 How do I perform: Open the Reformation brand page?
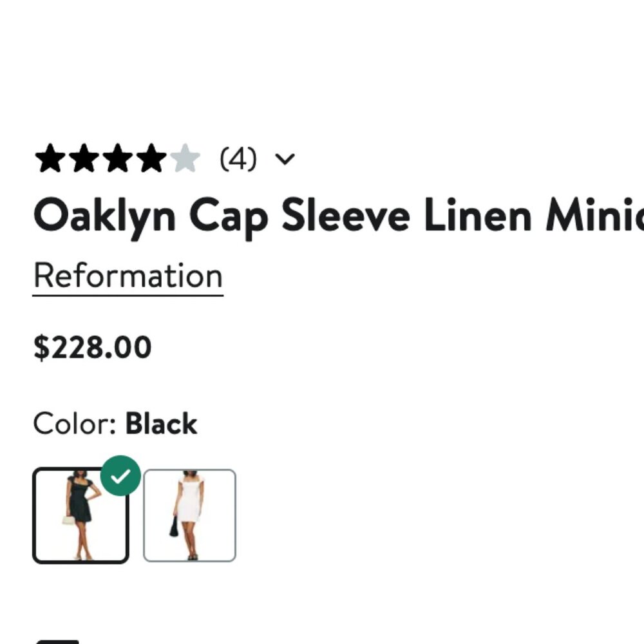pyautogui.click(x=128, y=276)
